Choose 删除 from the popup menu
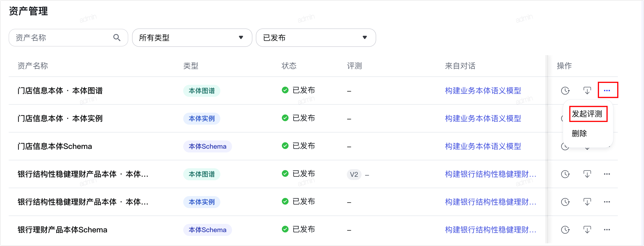Screen dimensions: 644x246 579,133
